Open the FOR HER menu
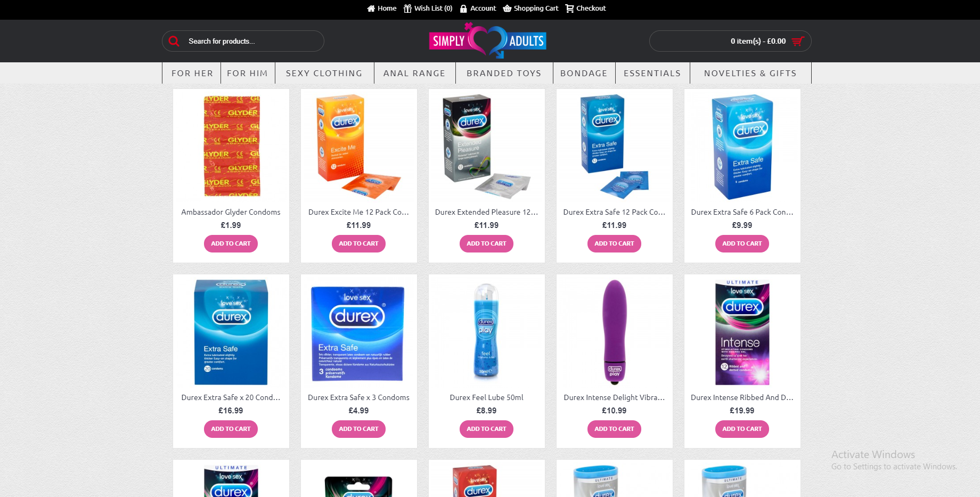 point(192,73)
